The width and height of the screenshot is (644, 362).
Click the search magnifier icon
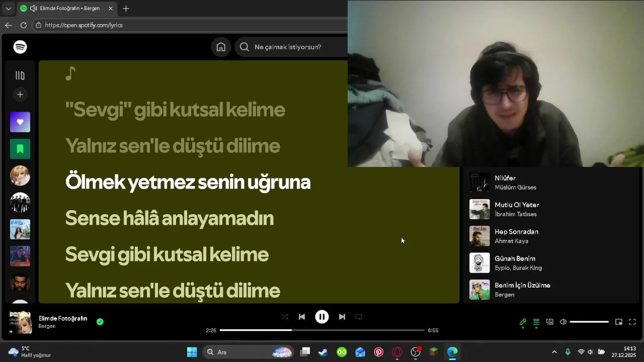click(x=245, y=47)
